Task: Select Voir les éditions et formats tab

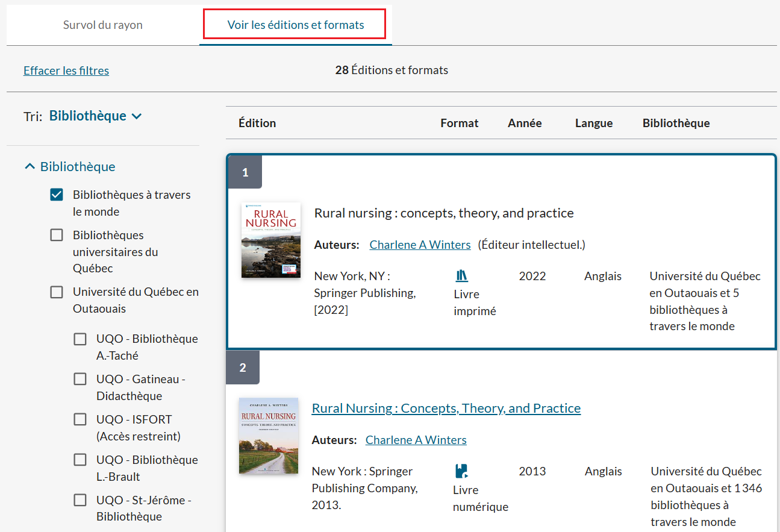Action: click(x=295, y=25)
